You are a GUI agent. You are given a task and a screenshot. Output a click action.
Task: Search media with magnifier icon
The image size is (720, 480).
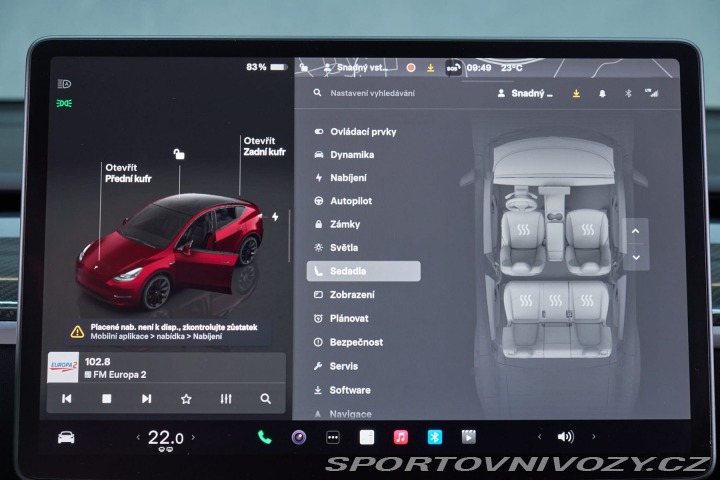point(265,399)
